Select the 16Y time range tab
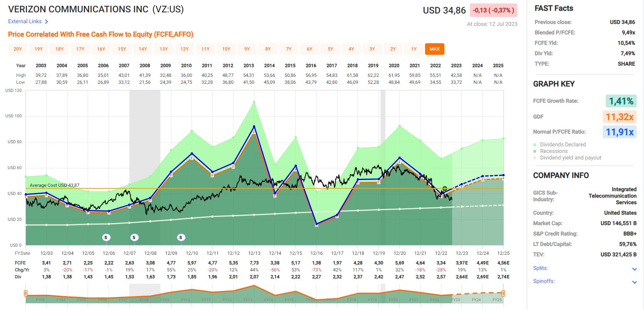 click(x=101, y=49)
